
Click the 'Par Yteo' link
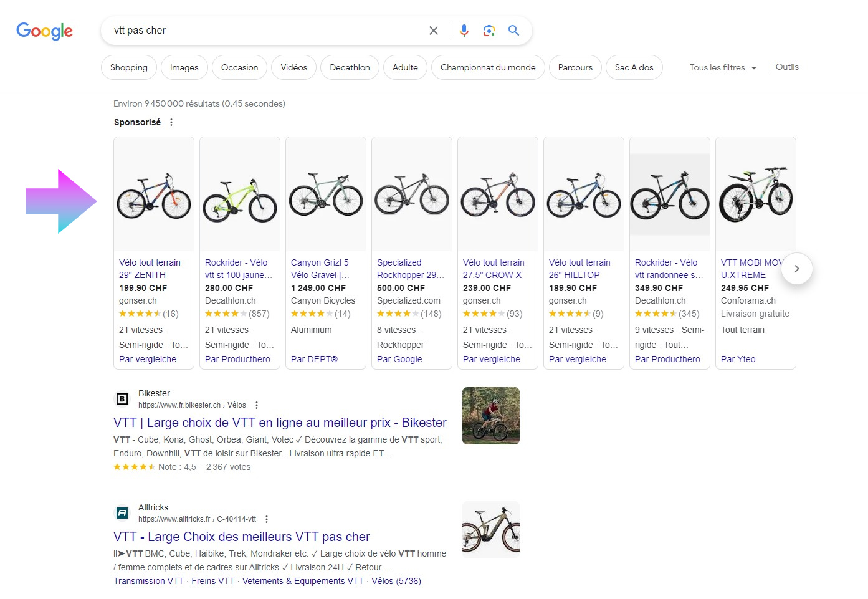click(x=738, y=359)
